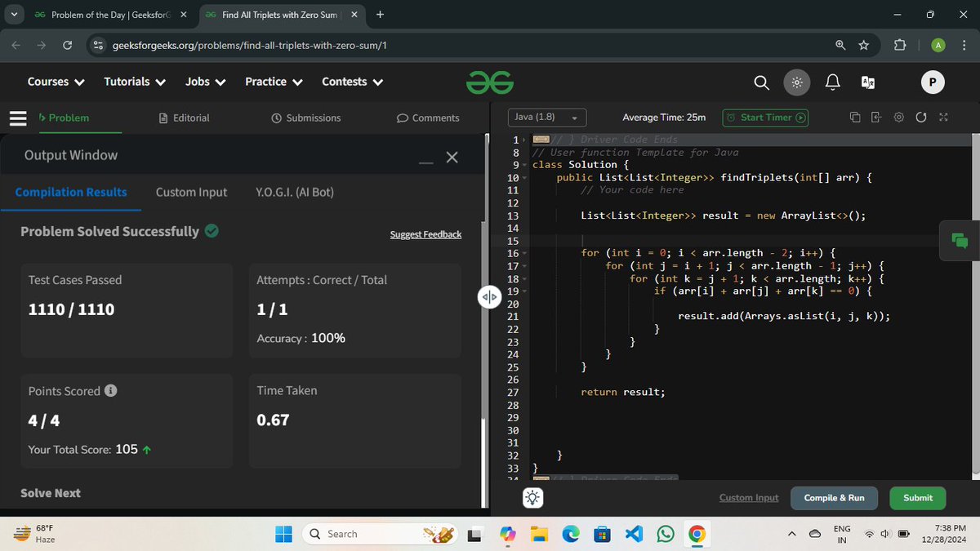
Task: Open the hamburger sidebar menu
Action: click(19, 118)
